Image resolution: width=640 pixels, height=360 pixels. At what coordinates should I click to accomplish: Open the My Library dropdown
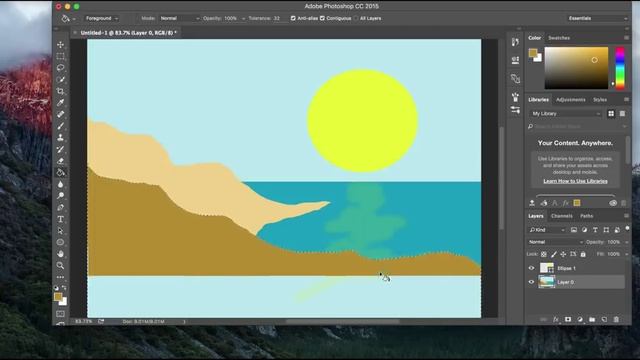coord(566,113)
